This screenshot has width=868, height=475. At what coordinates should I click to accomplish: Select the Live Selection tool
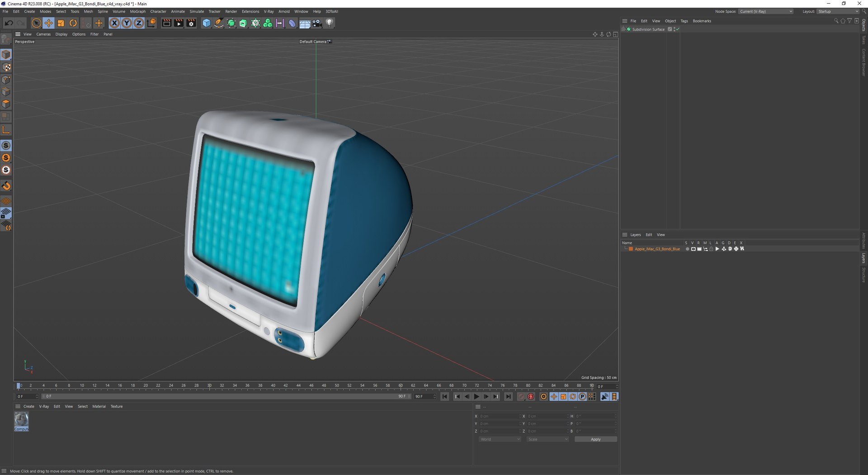36,23
